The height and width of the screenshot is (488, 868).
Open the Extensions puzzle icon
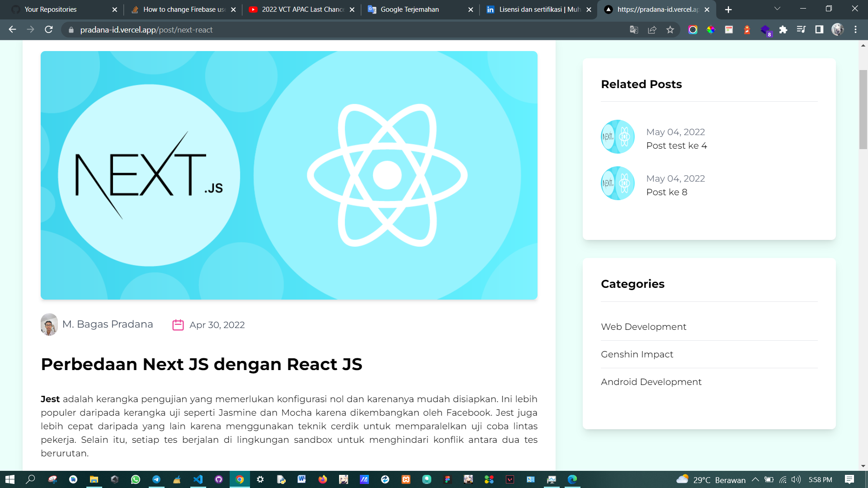click(x=783, y=30)
